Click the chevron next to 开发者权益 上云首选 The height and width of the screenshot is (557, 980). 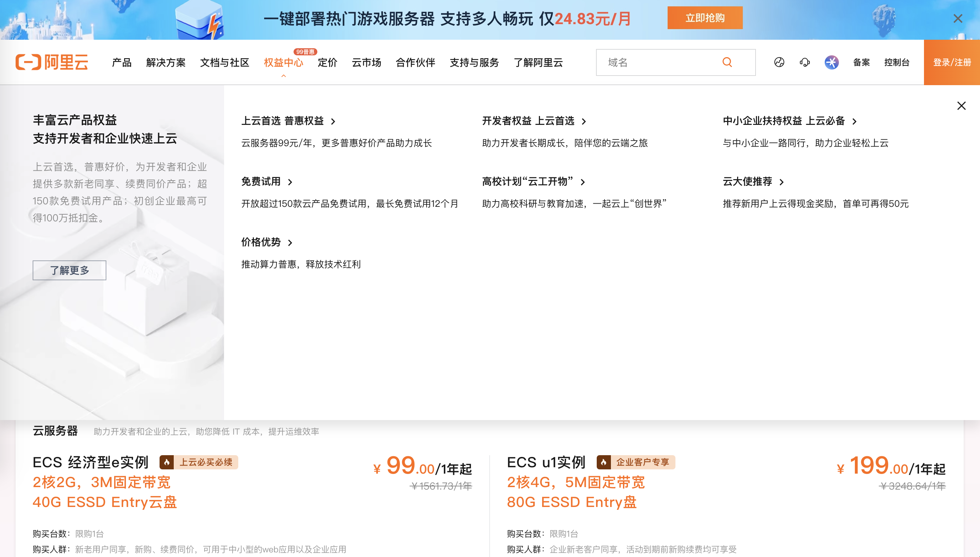[584, 122]
